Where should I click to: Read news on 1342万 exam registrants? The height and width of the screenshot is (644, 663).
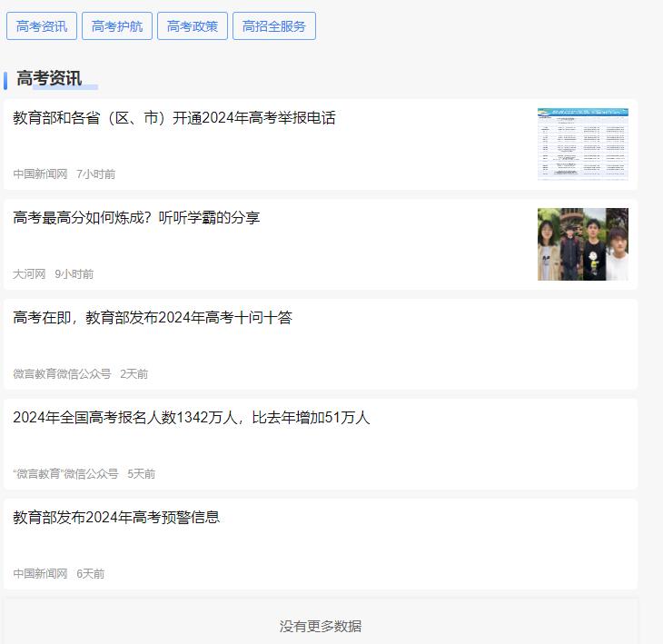point(192,418)
